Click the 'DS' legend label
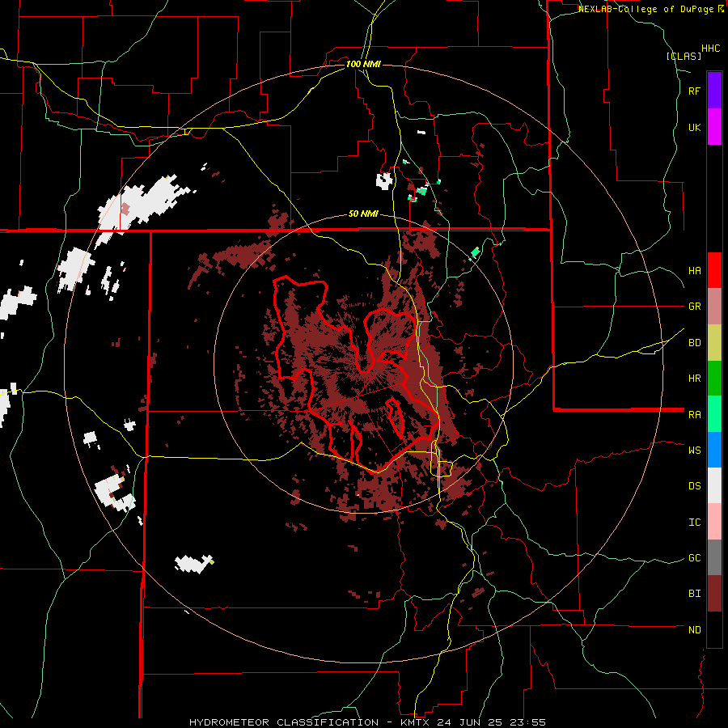Screen dimensions: 728x728 pos(694,485)
